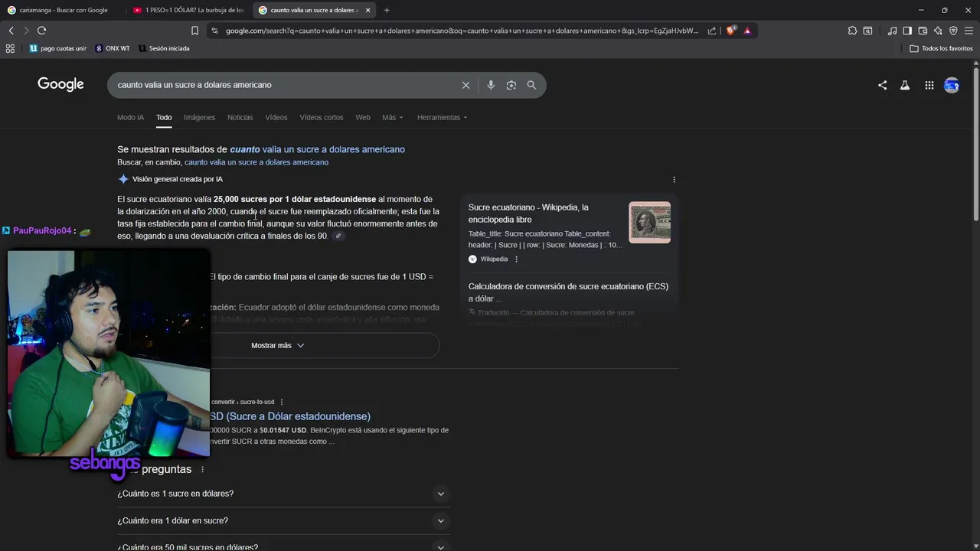
Task: Open the browser hamburger menu
Action: click(x=969, y=31)
